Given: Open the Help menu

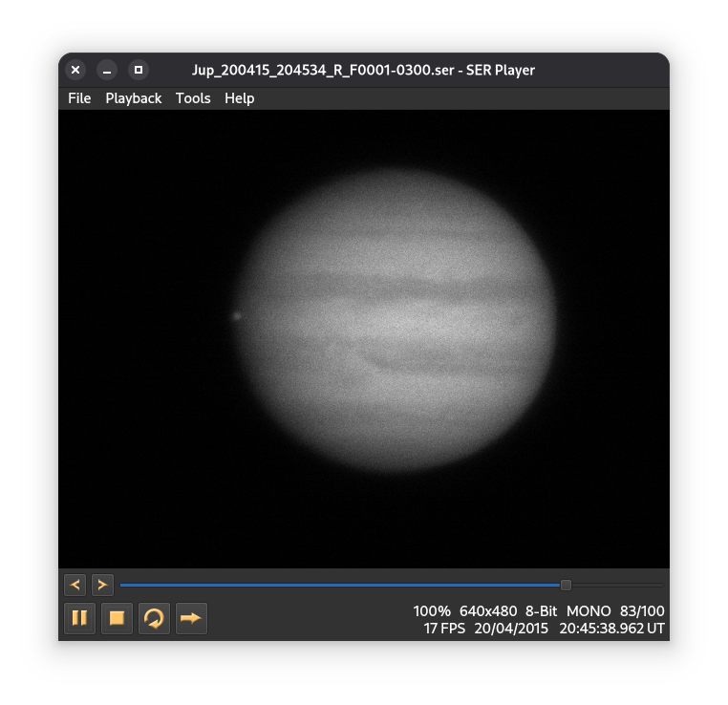Looking at the screenshot, I should 240,98.
